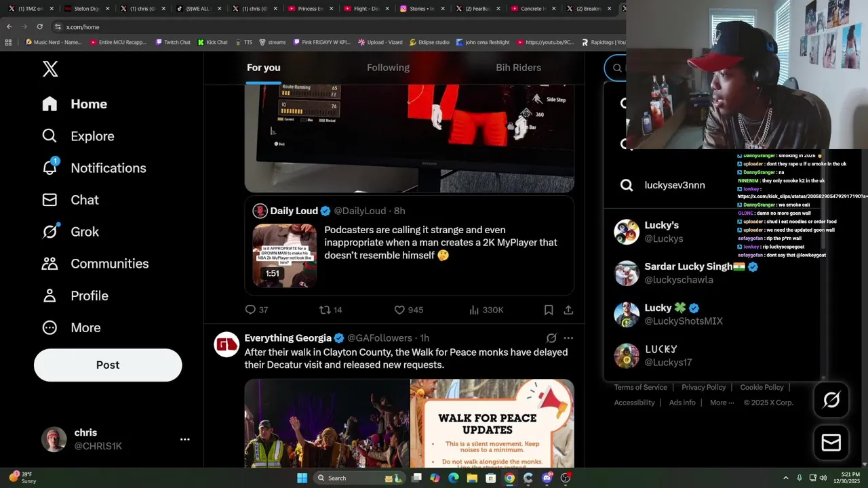Click the x.com/home address bar
The image size is (868, 488).
coord(339,26)
